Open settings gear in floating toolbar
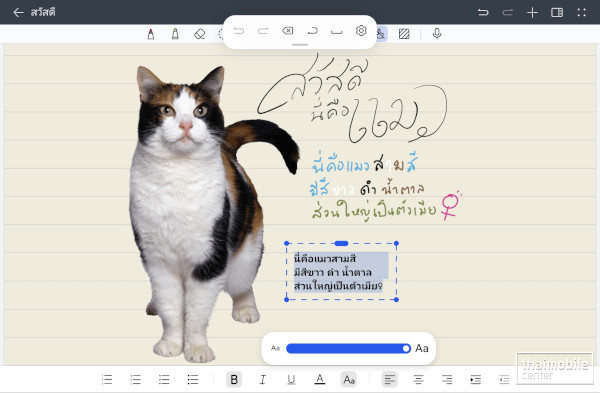 [x=361, y=31]
